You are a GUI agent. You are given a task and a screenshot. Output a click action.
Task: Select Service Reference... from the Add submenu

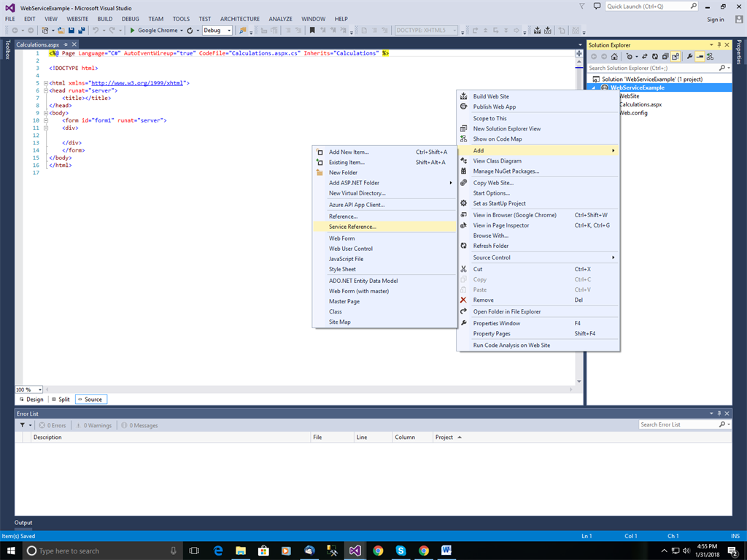click(352, 227)
